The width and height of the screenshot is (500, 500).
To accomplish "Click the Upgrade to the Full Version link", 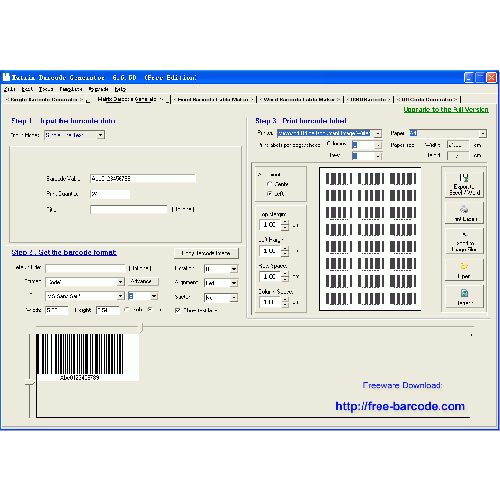I will pyautogui.click(x=446, y=109).
